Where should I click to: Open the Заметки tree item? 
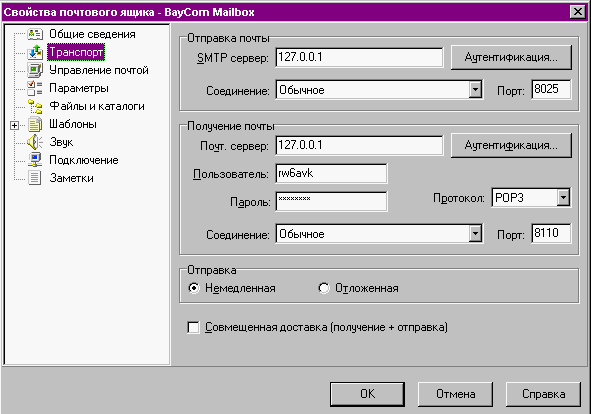click(x=71, y=178)
